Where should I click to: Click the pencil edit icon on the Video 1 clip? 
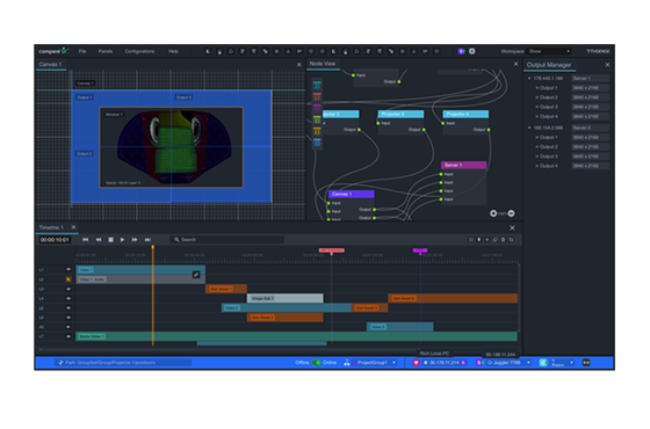click(196, 274)
